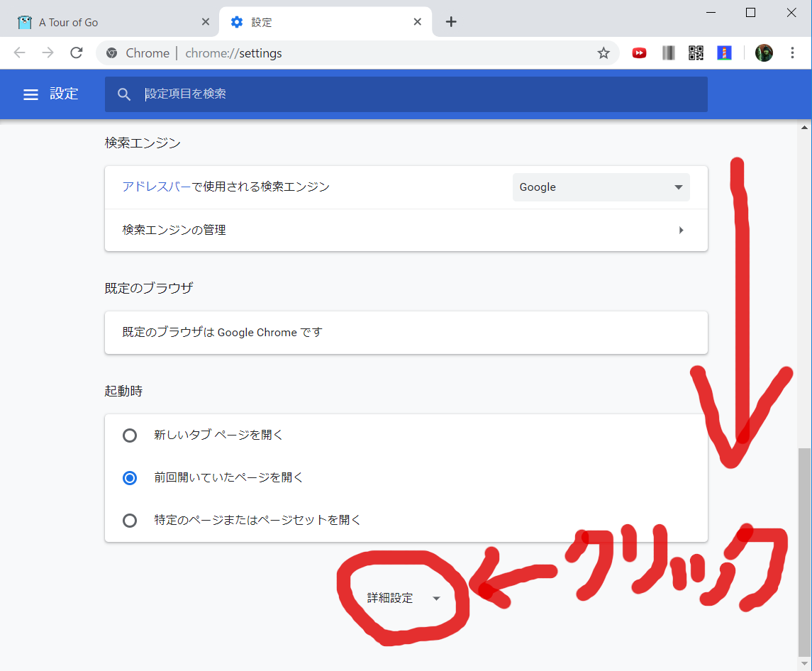Click the アドレスバー link
812x671 pixels.
pyautogui.click(x=157, y=187)
